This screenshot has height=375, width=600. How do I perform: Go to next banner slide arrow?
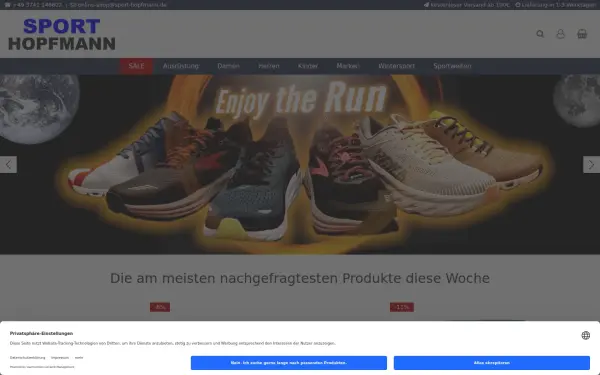pyautogui.click(x=591, y=165)
